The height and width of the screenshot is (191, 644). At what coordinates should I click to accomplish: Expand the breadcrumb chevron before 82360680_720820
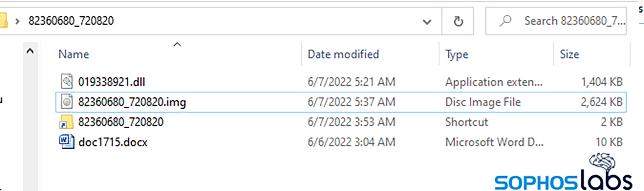[x=18, y=21]
